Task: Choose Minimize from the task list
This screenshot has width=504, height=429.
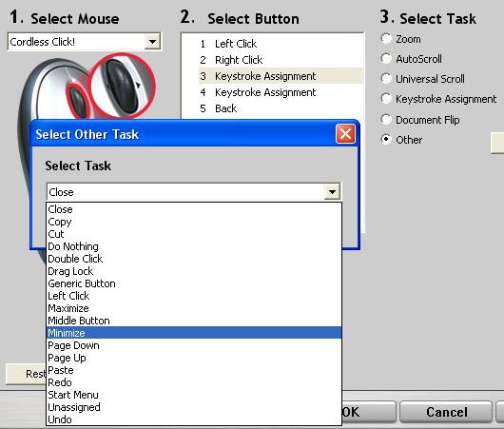Action: [x=194, y=333]
